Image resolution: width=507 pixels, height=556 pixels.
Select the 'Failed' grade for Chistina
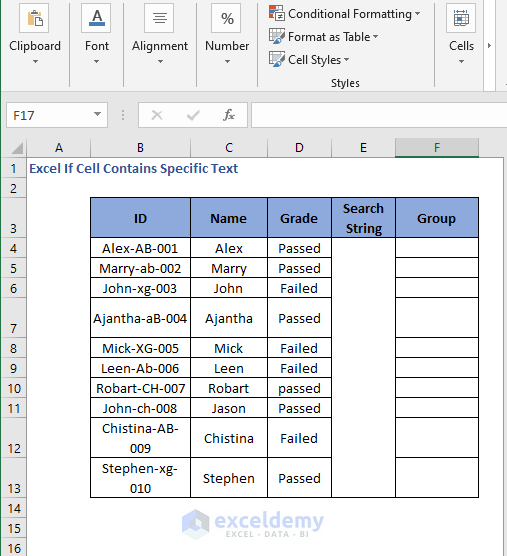pyautogui.click(x=299, y=438)
